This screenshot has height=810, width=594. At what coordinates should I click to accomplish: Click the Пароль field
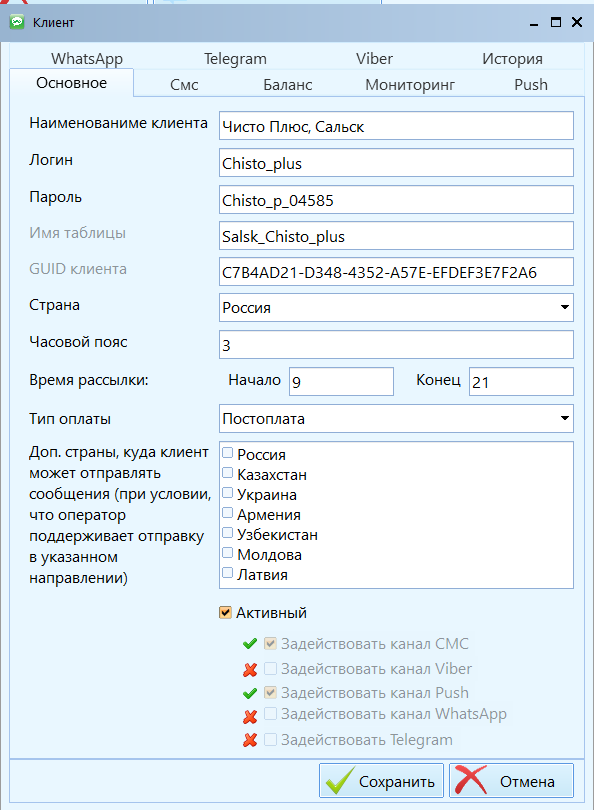396,199
